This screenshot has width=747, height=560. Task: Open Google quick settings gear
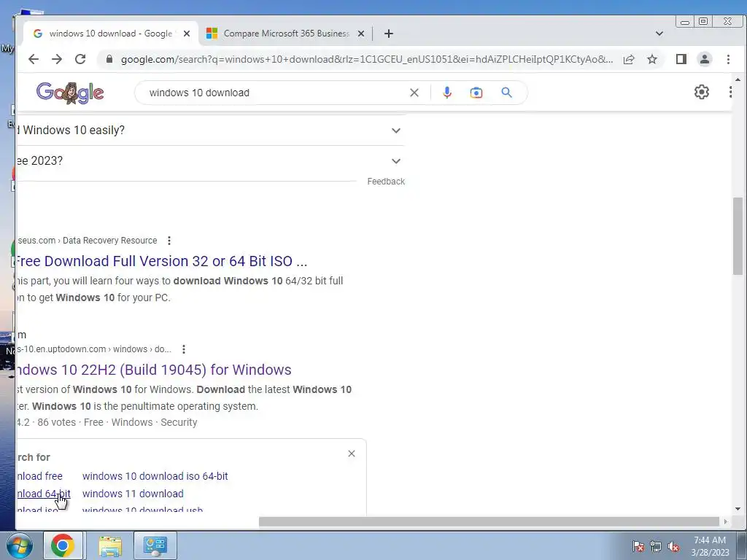coord(702,92)
